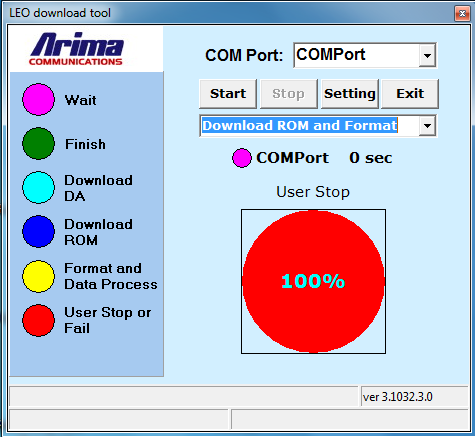Click the green Finish status circle

click(38, 143)
